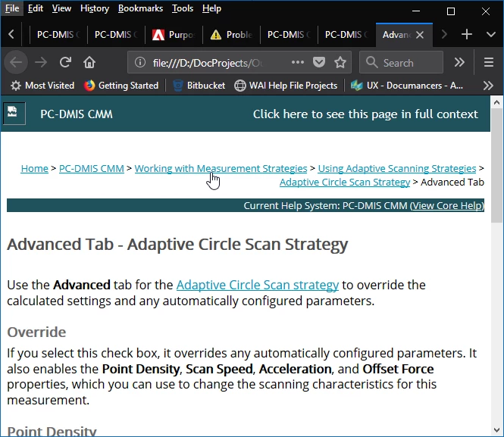Screen dimensions: 504x437
Task: Open page actions three-dots menu
Action: coord(298,62)
